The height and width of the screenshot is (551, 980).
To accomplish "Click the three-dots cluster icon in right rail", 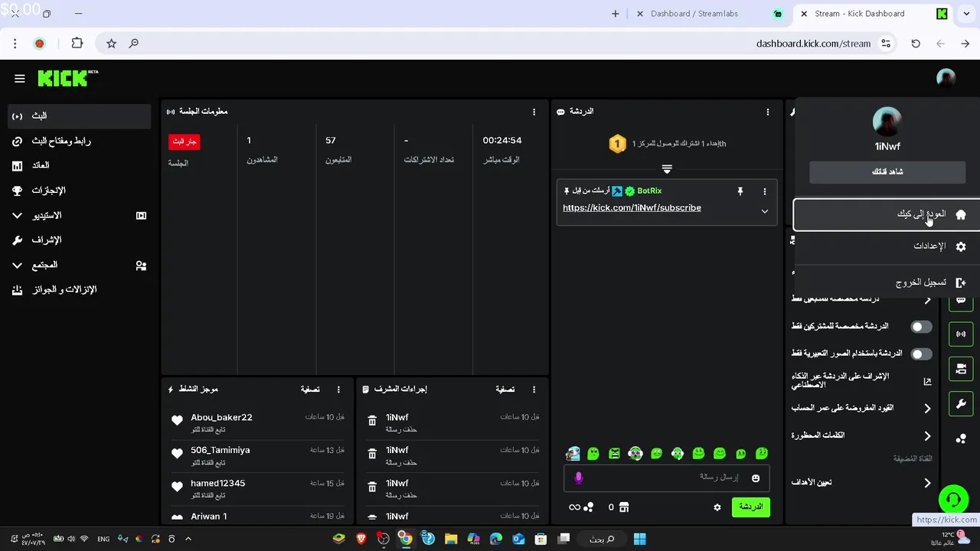I will click(961, 439).
